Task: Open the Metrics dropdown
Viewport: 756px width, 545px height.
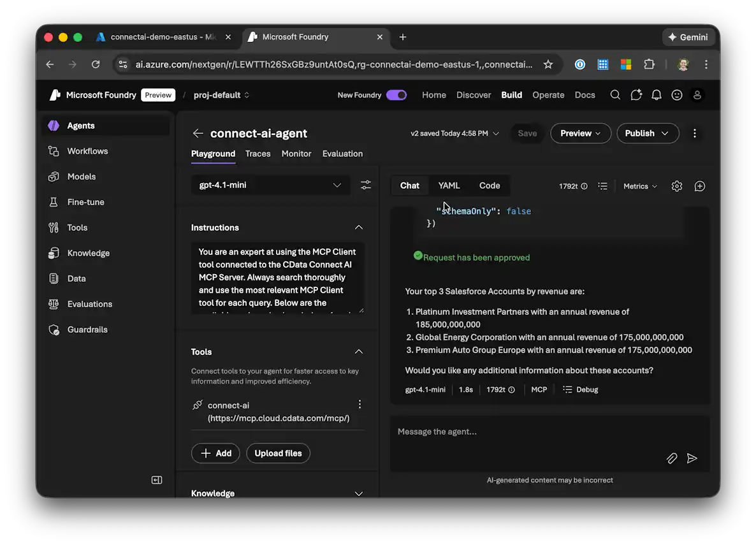Action: click(640, 186)
